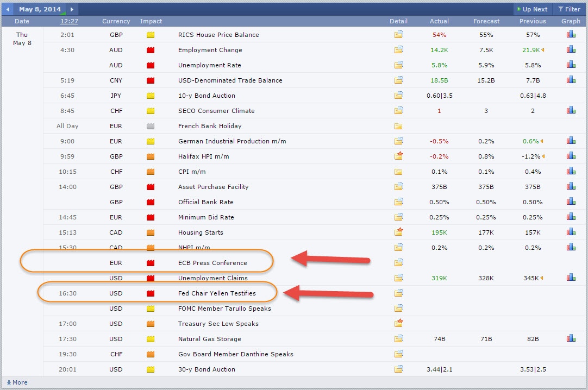Viewport: 588px width, 390px height.
Task: Click orange impact flag for Halifax HPI
Action: pyautogui.click(x=151, y=156)
